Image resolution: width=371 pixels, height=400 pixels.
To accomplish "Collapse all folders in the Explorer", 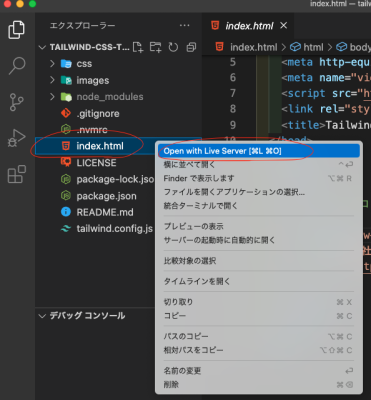I will pos(191,47).
